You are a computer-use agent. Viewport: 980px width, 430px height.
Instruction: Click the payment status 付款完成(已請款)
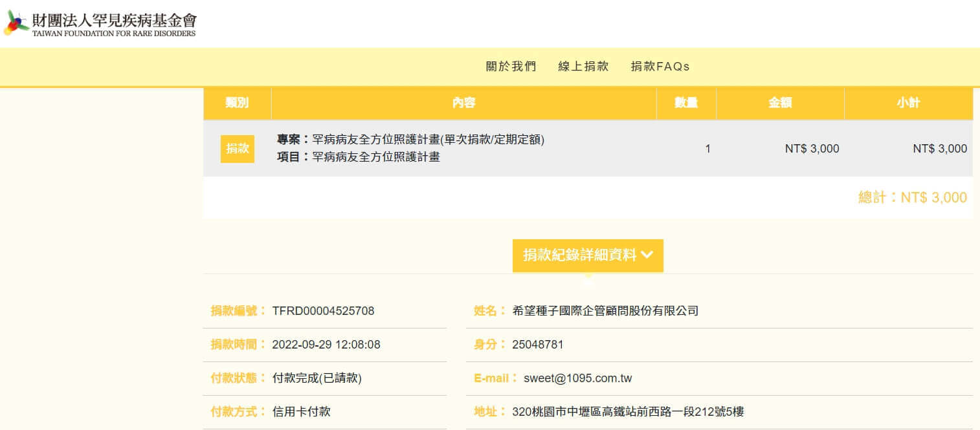317,378
